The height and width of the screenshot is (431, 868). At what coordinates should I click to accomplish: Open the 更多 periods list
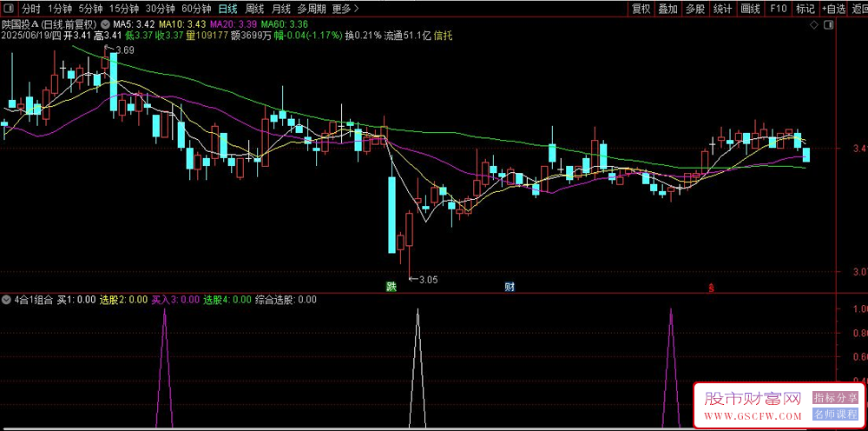(x=346, y=9)
